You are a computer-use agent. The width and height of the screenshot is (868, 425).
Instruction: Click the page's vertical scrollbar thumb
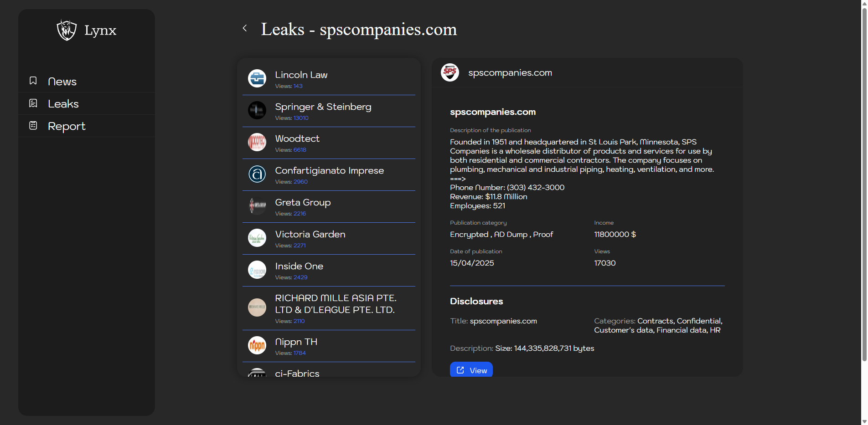coord(864,182)
